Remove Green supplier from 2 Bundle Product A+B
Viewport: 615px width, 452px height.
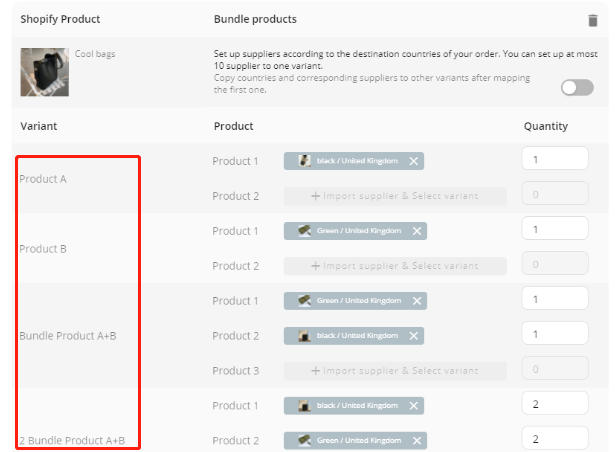click(x=416, y=441)
